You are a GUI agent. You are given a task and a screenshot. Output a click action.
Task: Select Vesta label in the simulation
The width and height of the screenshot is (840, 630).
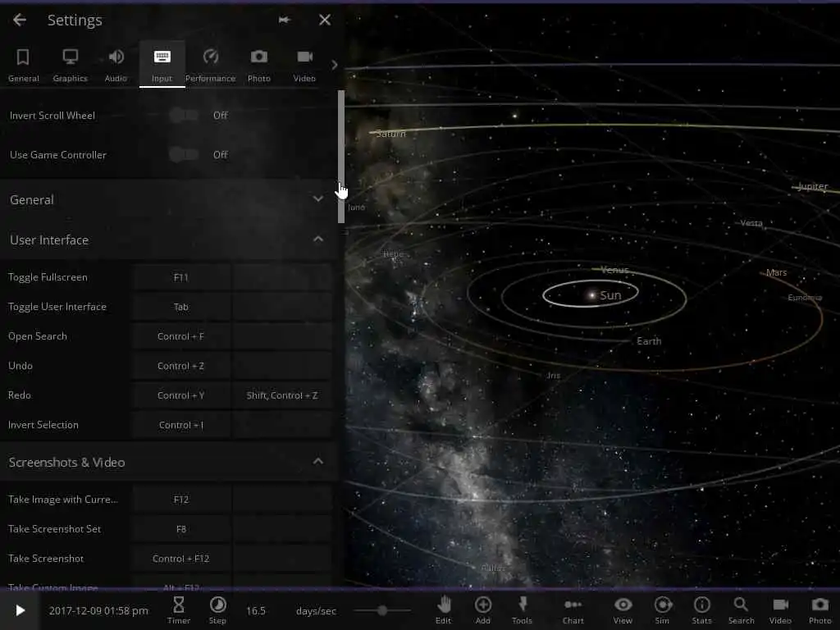tap(751, 223)
